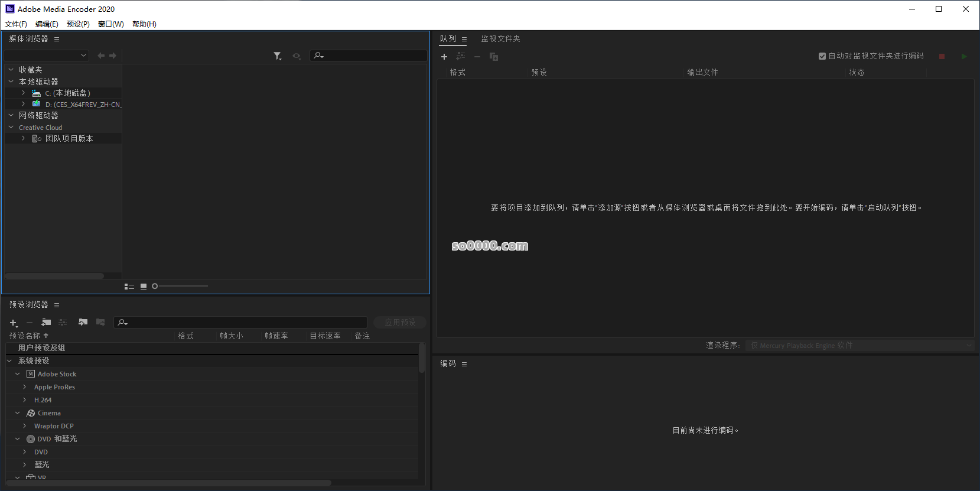
Task: Expand the C: local disk drive
Action: click(x=23, y=93)
